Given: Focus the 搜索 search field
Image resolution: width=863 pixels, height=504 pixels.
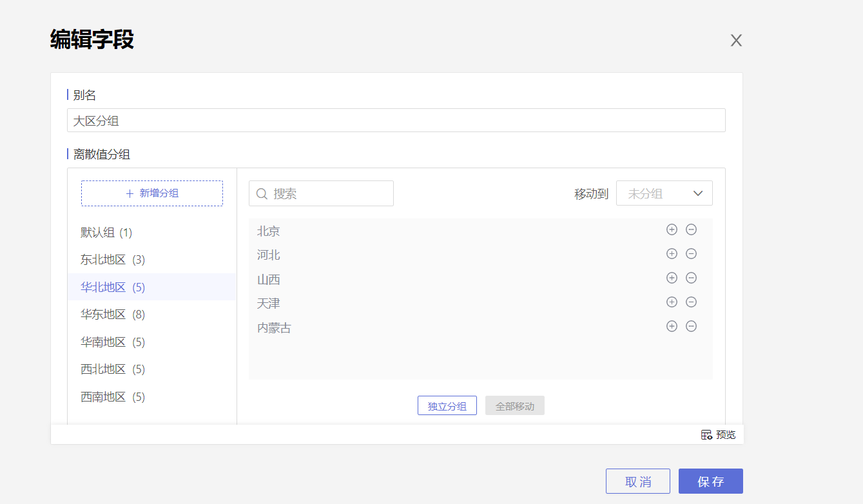Looking at the screenshot, I should (329, 193).
